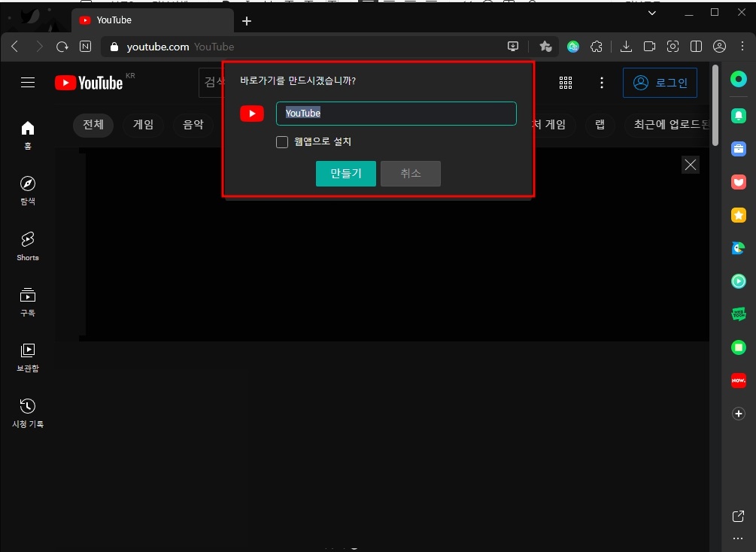Open the extensions puzzle icon
This screenshot has height=552, width=756.
point(597,47)
